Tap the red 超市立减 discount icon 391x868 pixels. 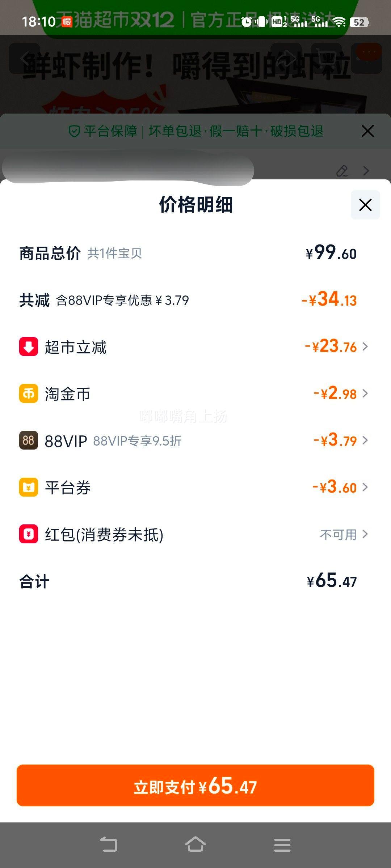pos(29,346)
